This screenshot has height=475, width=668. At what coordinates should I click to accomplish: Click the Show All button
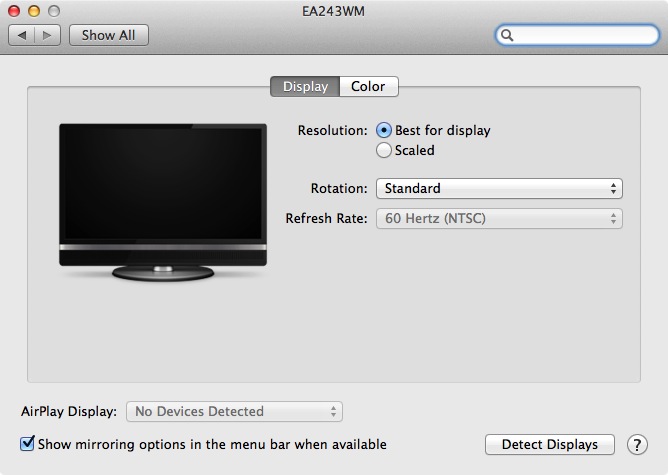click(x=109, y=35)
